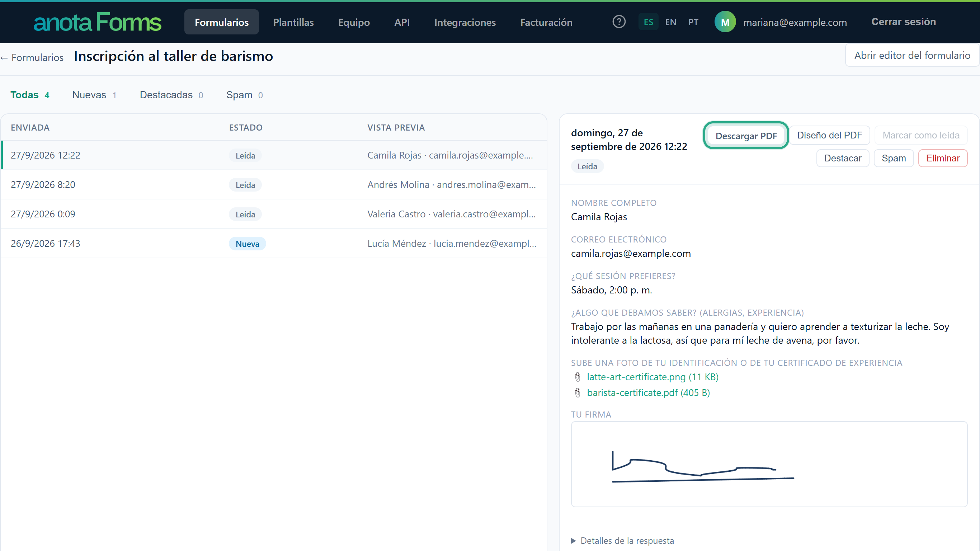Switch language to PT

coord(693,22)
